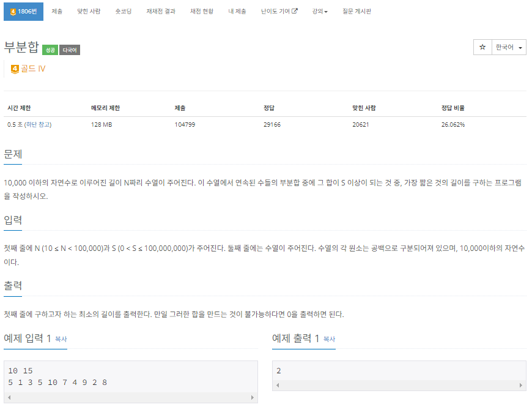Open the 한국어 language dropdown
Image resolution: width=532 pixels, height=407 pixels.
509,47
